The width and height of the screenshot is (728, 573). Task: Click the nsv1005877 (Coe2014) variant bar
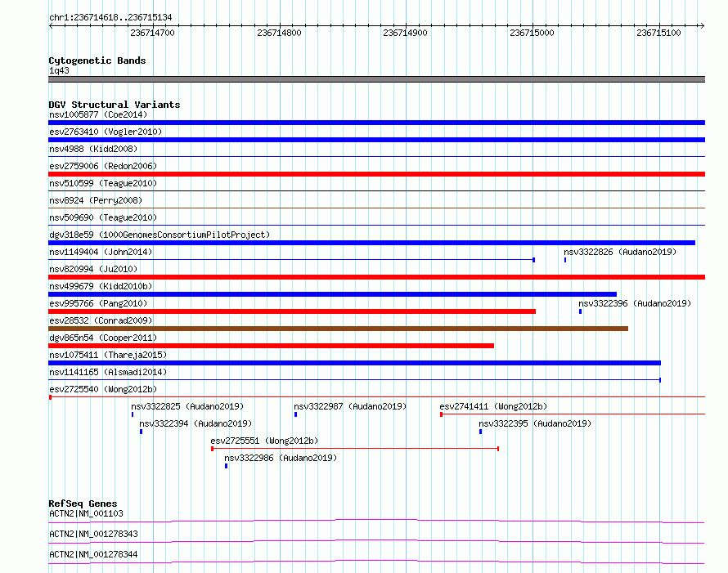point(376,123)
